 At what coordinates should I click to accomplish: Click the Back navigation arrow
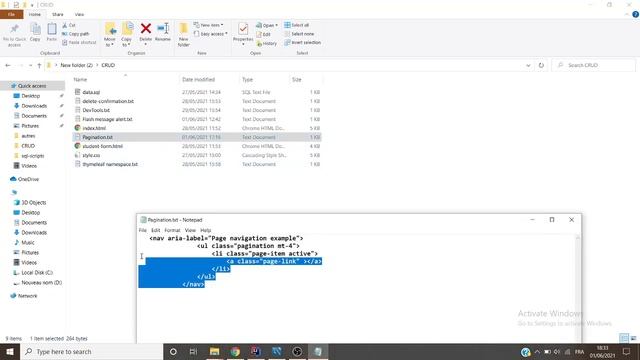(x=8, y=65)
